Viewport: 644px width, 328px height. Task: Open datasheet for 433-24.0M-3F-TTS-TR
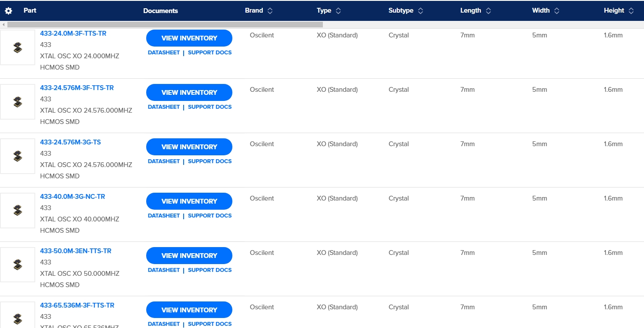[164, 53]
